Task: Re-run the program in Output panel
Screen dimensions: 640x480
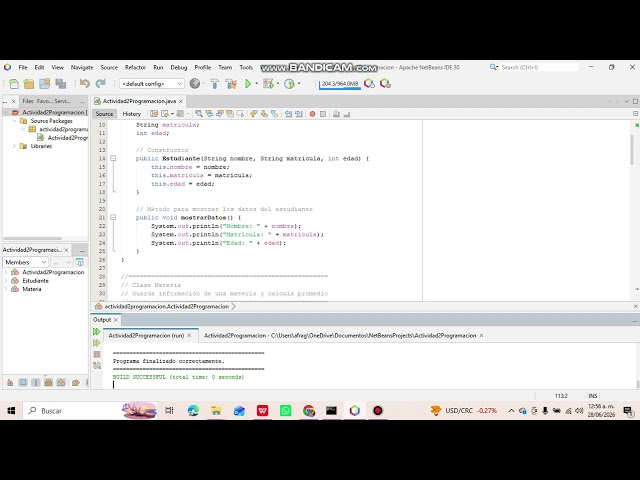Action: pos(96,332)
